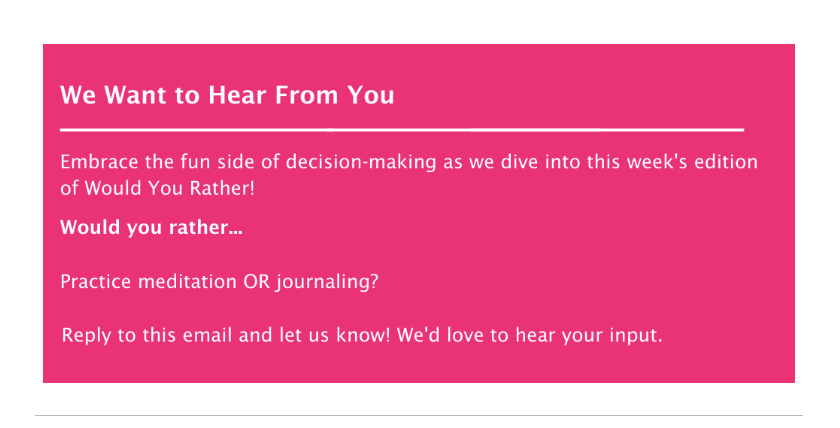840x428 pixels.
Task: Click the word 'Practice' in the question
Action: (95, 282)
